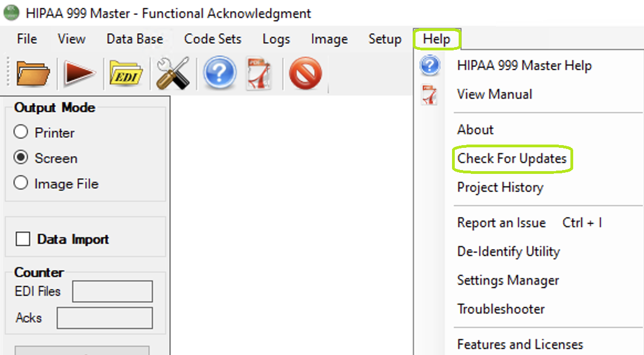Click the wrench and screwdriver setup icon
This screenshot has height=355, width=644.
coord(173,73)
